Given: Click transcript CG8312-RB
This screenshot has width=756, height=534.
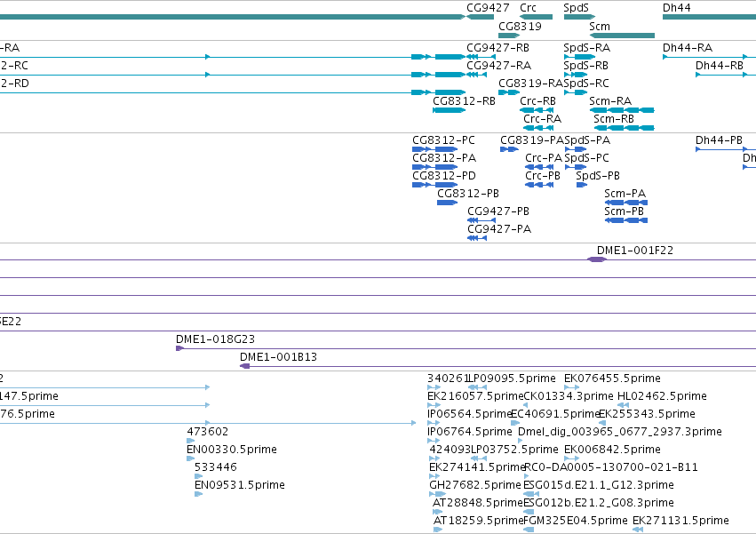Looking at the screenshot, I should [464, 101].
